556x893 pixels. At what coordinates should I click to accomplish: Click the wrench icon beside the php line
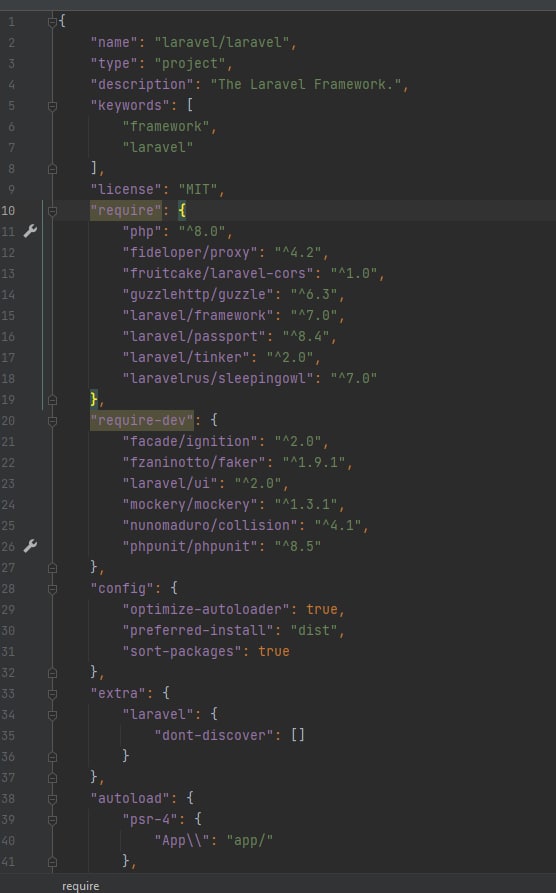30,231
